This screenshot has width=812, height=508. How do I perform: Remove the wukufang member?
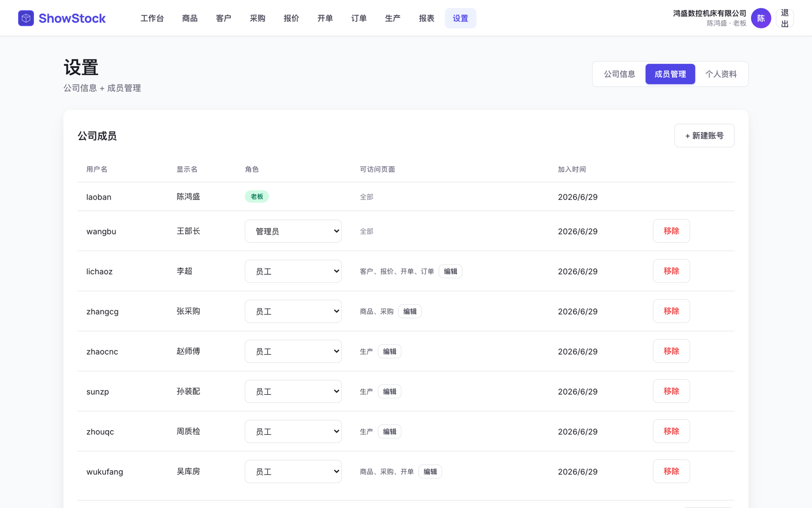point(671,472)
